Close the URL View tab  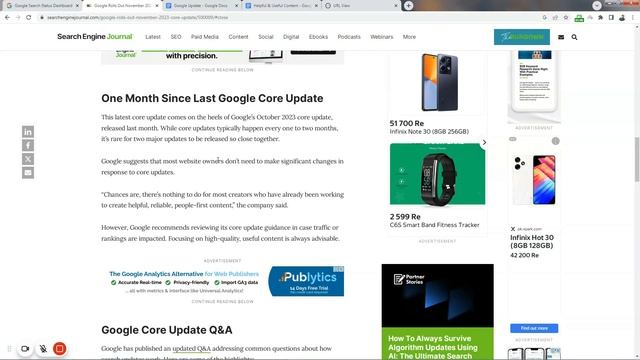coord(396,6)
